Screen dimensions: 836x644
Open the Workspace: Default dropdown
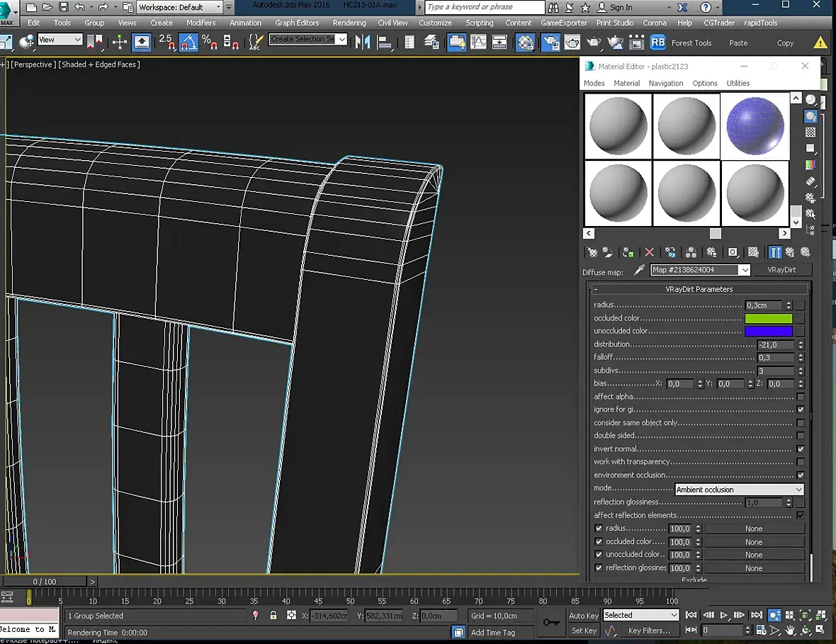point(179,7)
